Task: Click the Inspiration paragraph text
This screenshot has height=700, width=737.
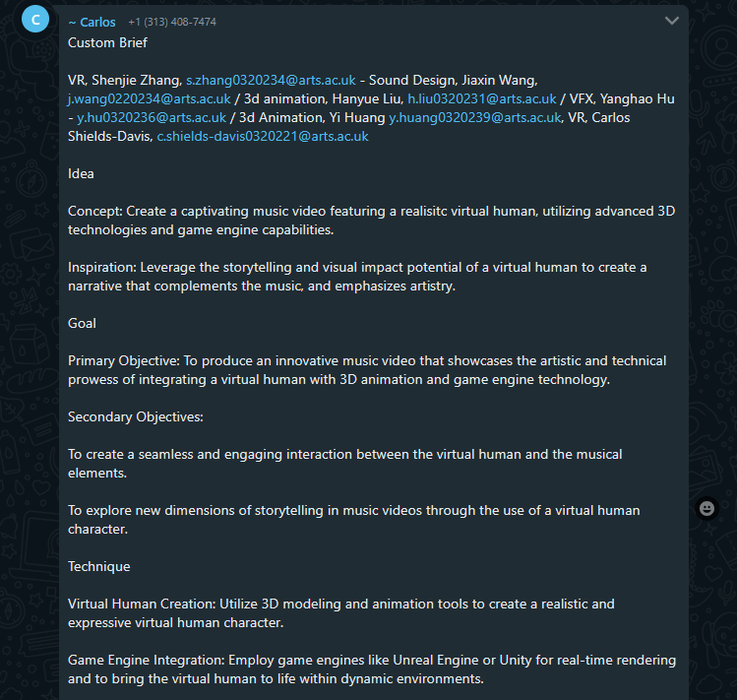Action: (x=357, y=277)
